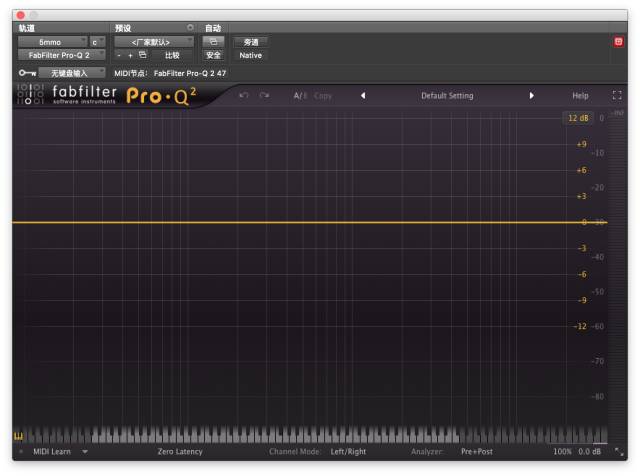Click the 100% gain scale value
Viewport: 640px width, 476px height.
point(562,452)
